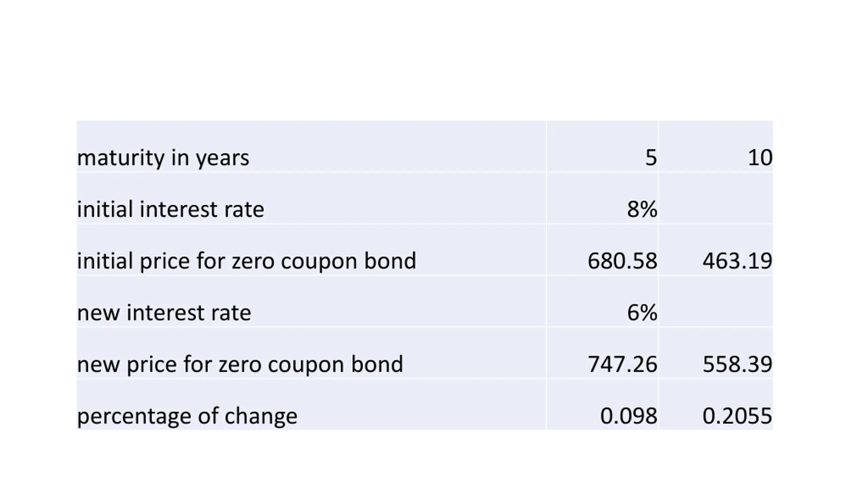The image size is (868, 488).
Task: Select the 463.19 price cell
Action: [x=716, y=250]
